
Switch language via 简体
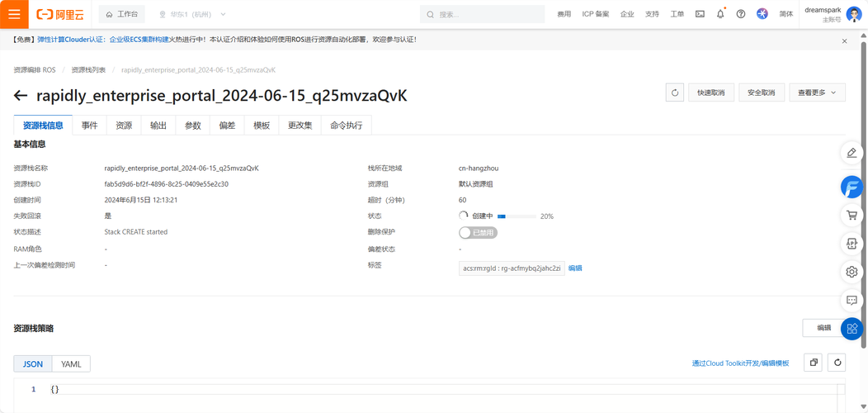(x=786, y=14)
